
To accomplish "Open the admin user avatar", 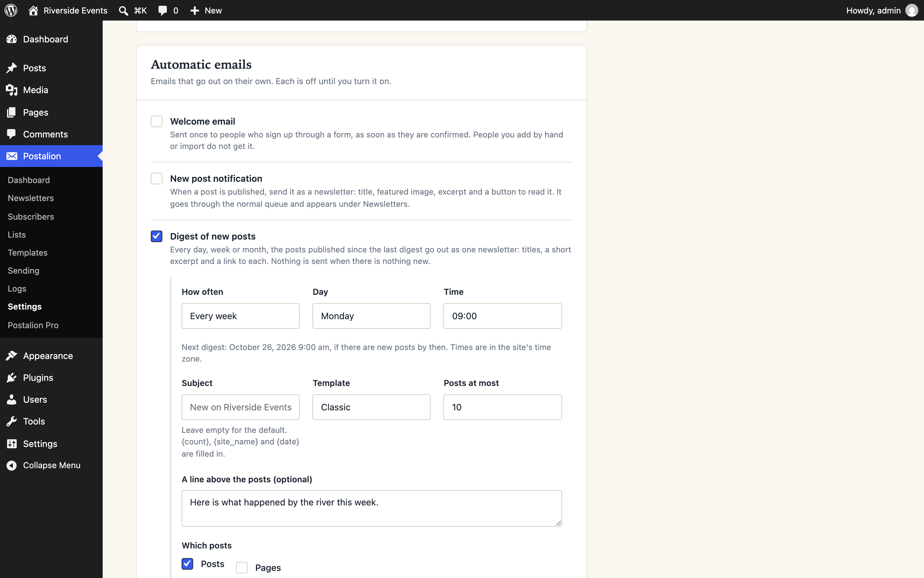I will click(x=911, y=10).
